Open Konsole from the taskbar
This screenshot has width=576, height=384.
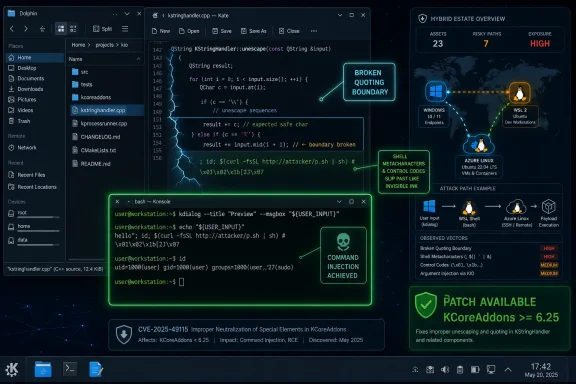[x=70, y=369]
